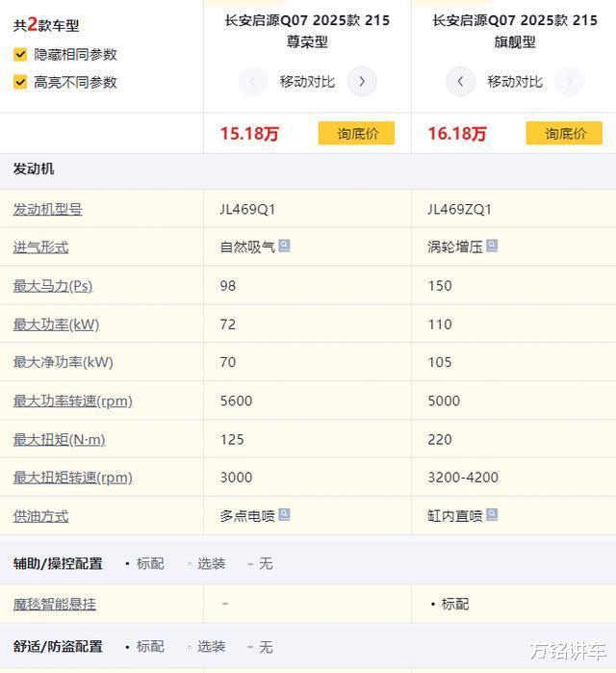Click engine model value JL469ZQ1
Viewport: 616px width, 673px height.
click(459, 210)
